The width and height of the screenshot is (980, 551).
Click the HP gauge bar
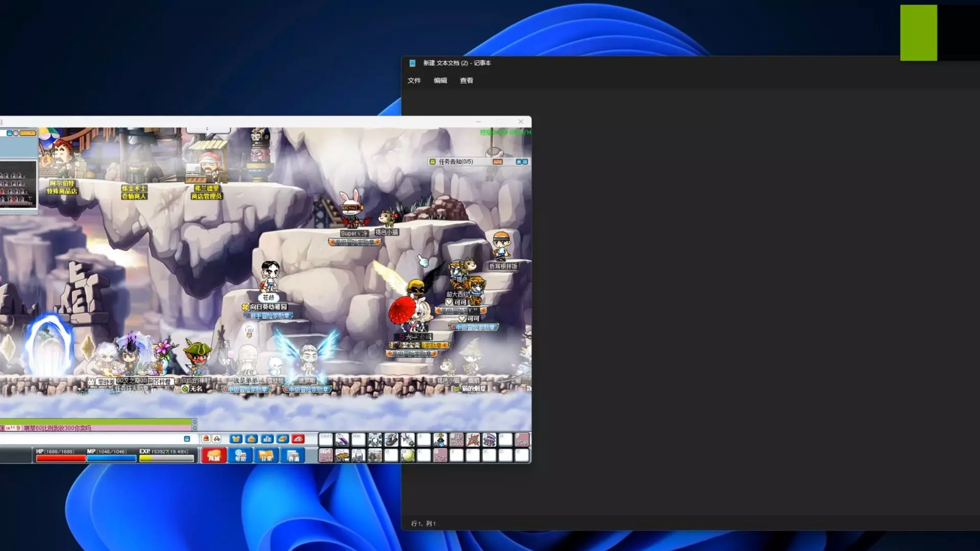click(61, 458)
